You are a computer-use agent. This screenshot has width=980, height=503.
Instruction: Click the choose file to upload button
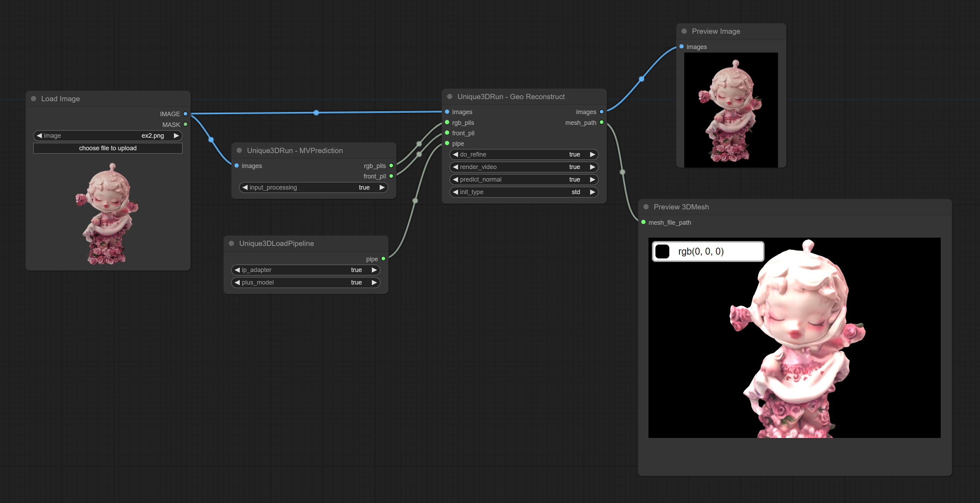click(108, 148)
